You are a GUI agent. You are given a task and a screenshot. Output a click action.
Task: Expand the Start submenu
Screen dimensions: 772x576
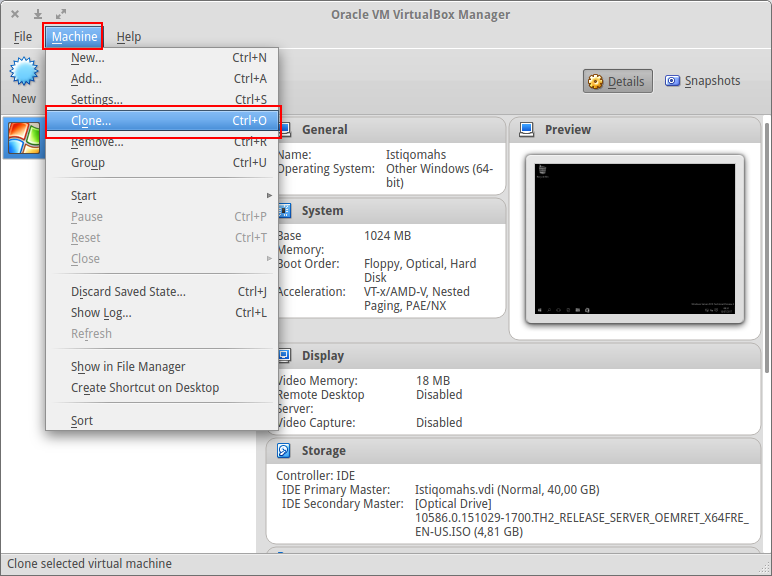click(162, 195)
